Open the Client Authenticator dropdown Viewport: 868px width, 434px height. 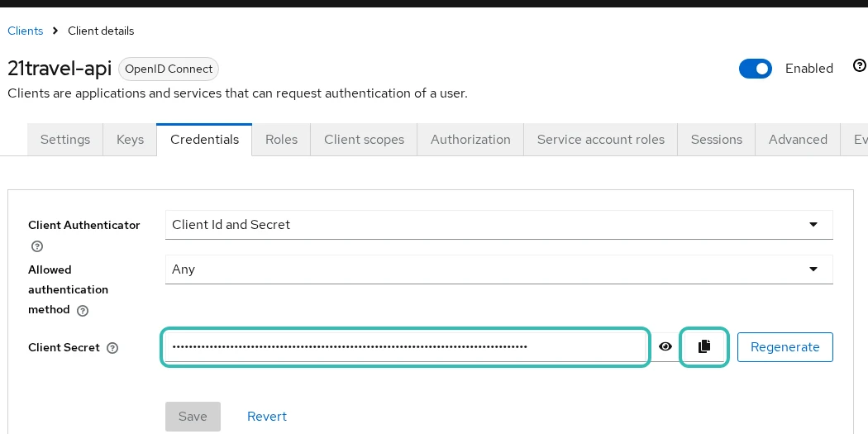[498, 225]
